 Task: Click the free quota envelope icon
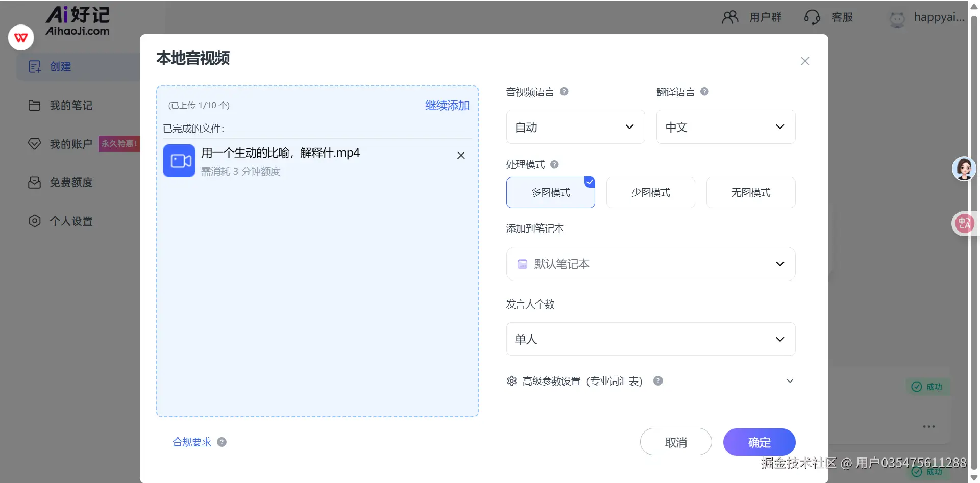point(34,183)
